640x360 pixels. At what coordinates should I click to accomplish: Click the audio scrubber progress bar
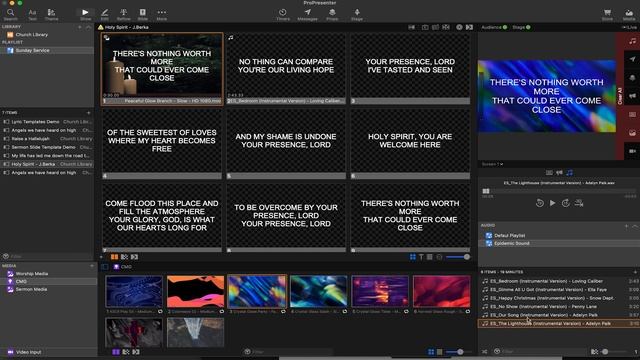pyautogui.click(x=559, y=191)
